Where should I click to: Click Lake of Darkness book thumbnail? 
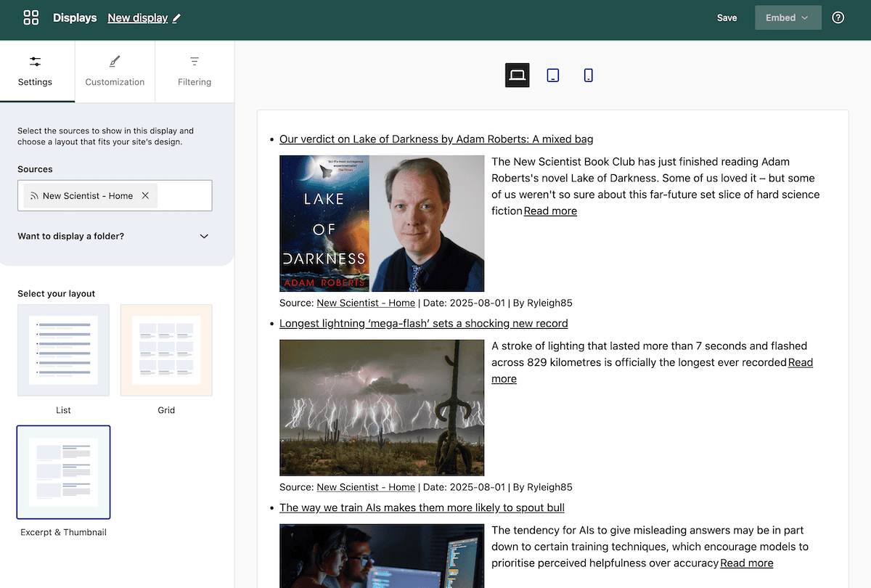pyautogui.click(x=382, y=224)
